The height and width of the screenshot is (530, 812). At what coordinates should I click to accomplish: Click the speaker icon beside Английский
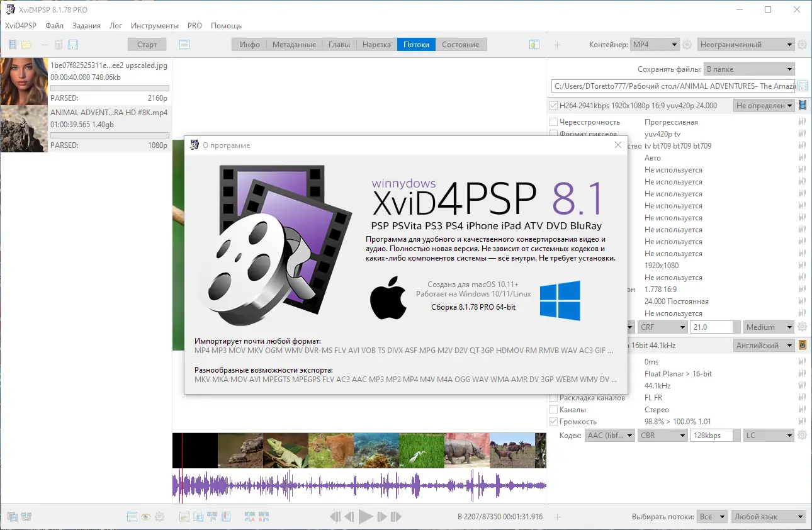tap(803, 346)
